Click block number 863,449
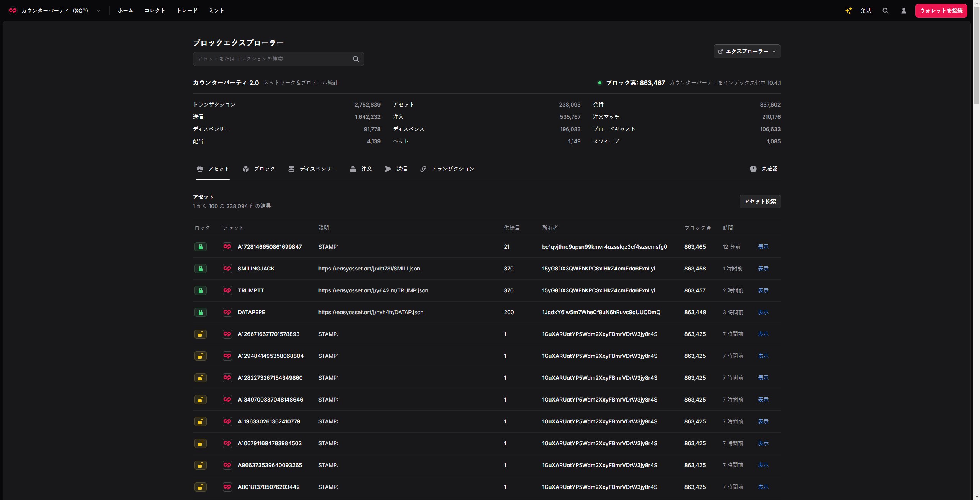Viewport: 980px width, 500px height. pyautogui.click(x=695, y=312)
